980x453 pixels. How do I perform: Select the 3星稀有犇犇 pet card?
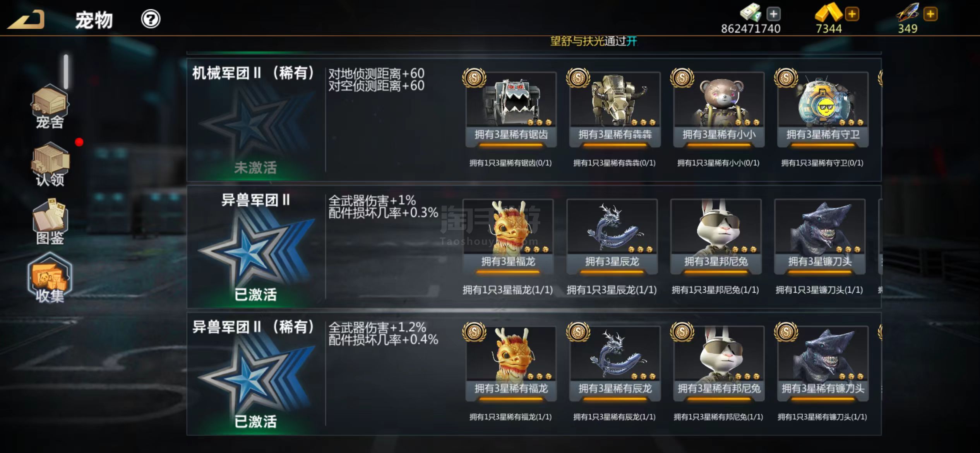[615, 109]
